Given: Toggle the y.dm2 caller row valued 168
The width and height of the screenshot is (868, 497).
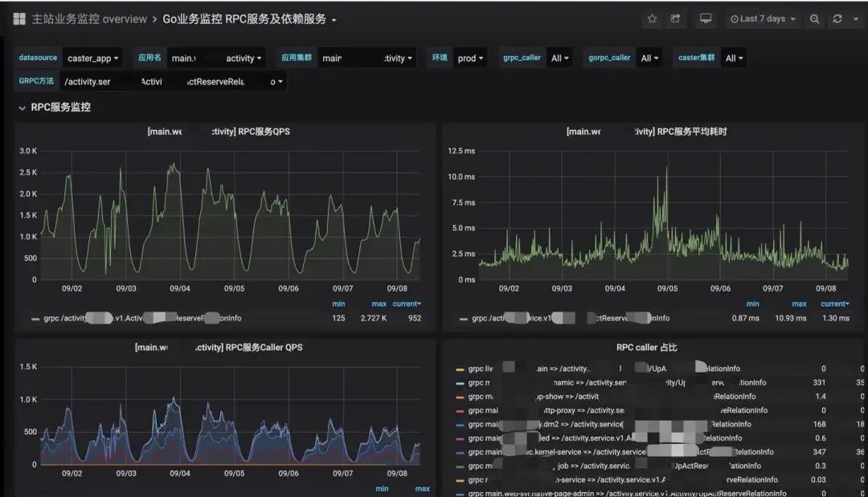Looking at the screenshot, I should tap(609, 424).
